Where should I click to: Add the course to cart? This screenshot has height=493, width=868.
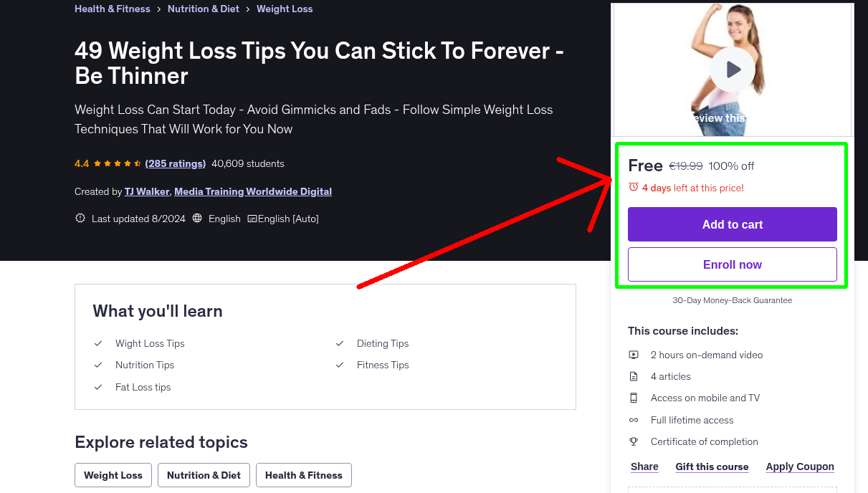(733, 224)
